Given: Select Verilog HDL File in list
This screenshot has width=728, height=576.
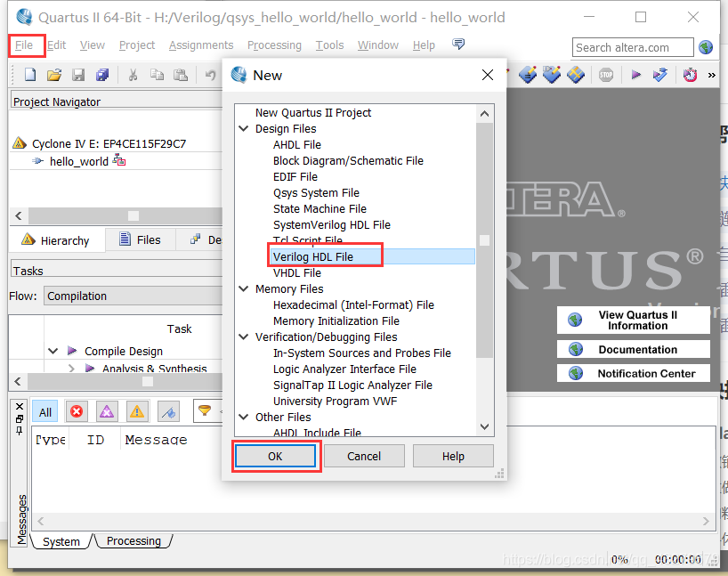Looking at the screenshot, I should pos(313,256).
